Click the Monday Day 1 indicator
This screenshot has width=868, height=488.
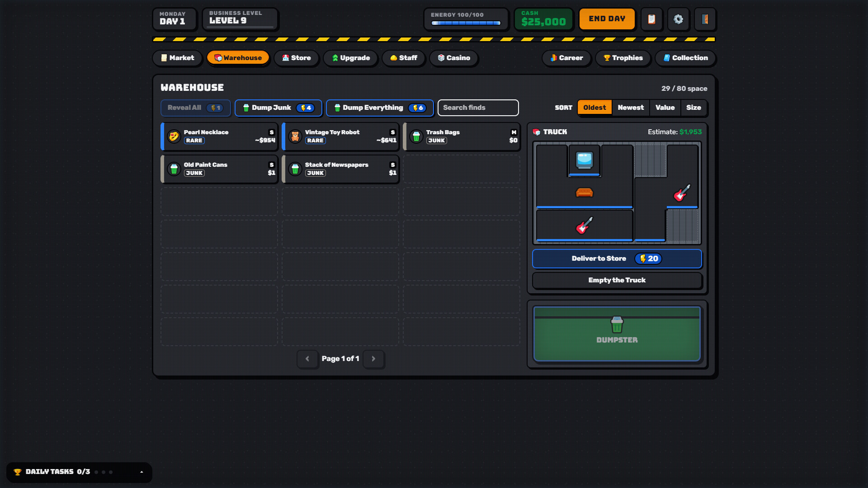pos(175,19)
